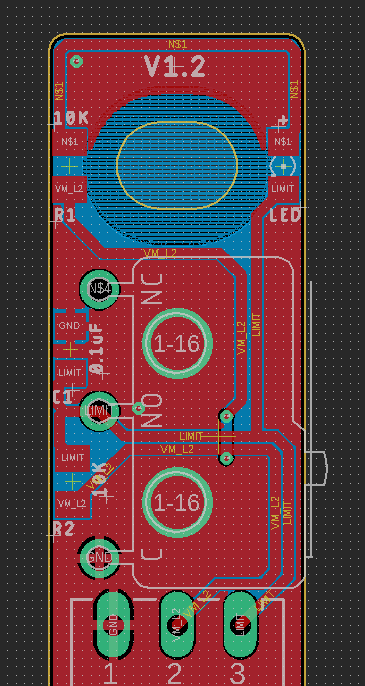Select the upper via of the jumper
The height and width of the screenshot is (686, 365).
pyautogui.click(x=226, y=416)
